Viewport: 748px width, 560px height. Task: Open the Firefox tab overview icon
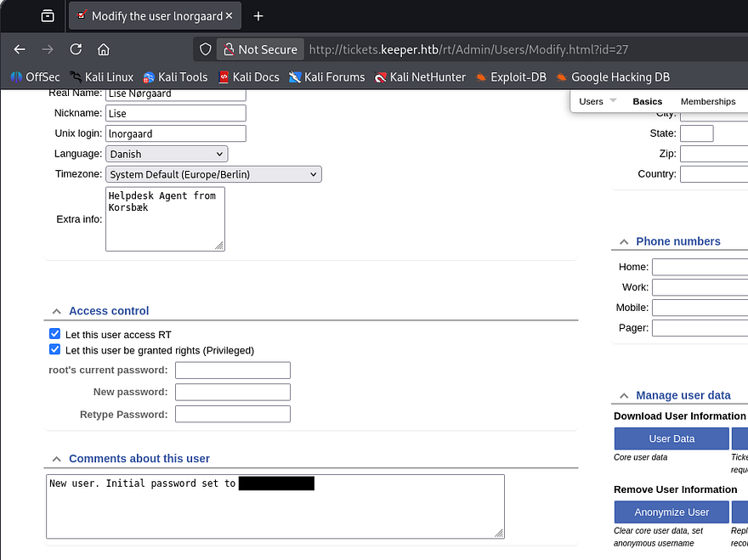(x=48, y=16)
